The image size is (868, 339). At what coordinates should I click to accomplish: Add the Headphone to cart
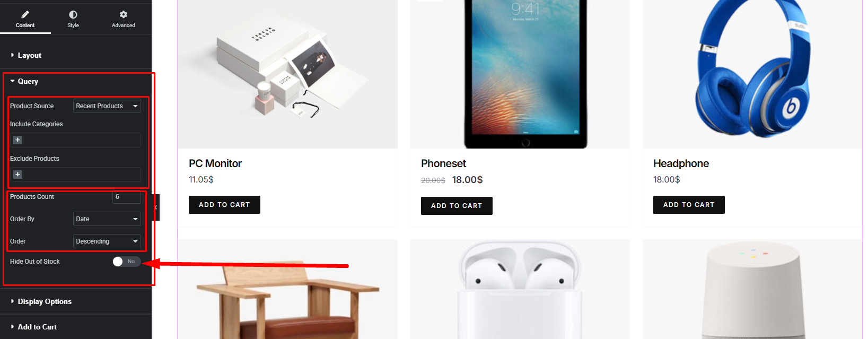coord(689,205)
